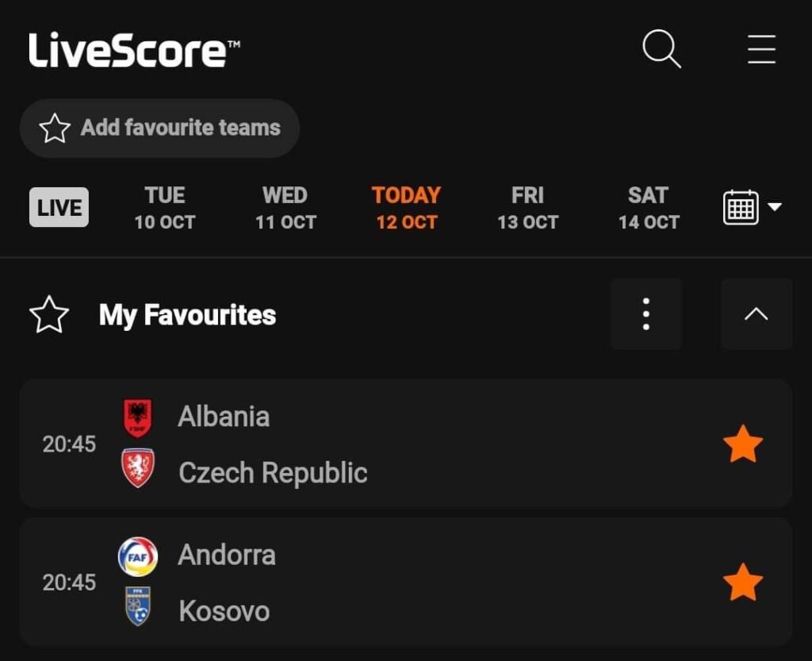
Task: Open the hamburger menu
Action: coord(761,49)
